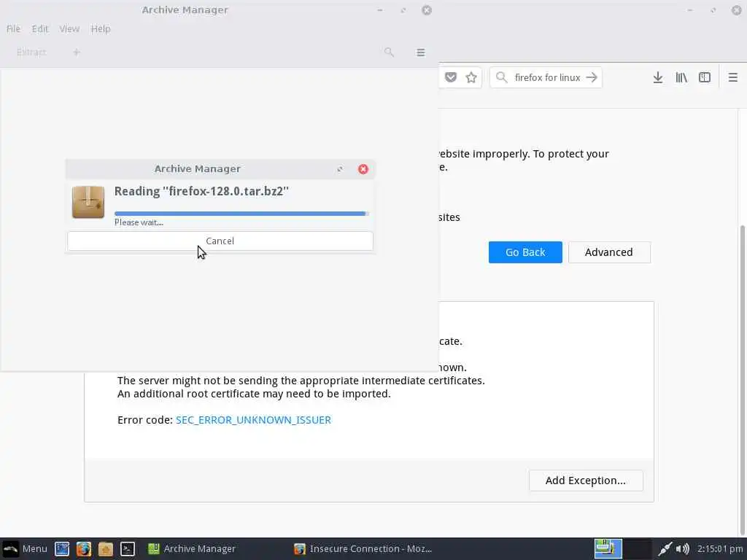Click the add files plus icon

(76, 52)
